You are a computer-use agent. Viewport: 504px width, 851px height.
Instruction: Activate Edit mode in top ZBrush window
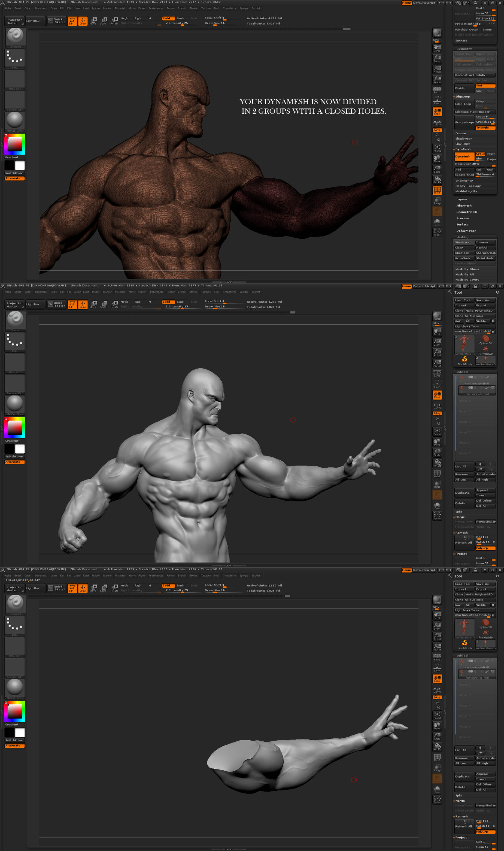72,21
